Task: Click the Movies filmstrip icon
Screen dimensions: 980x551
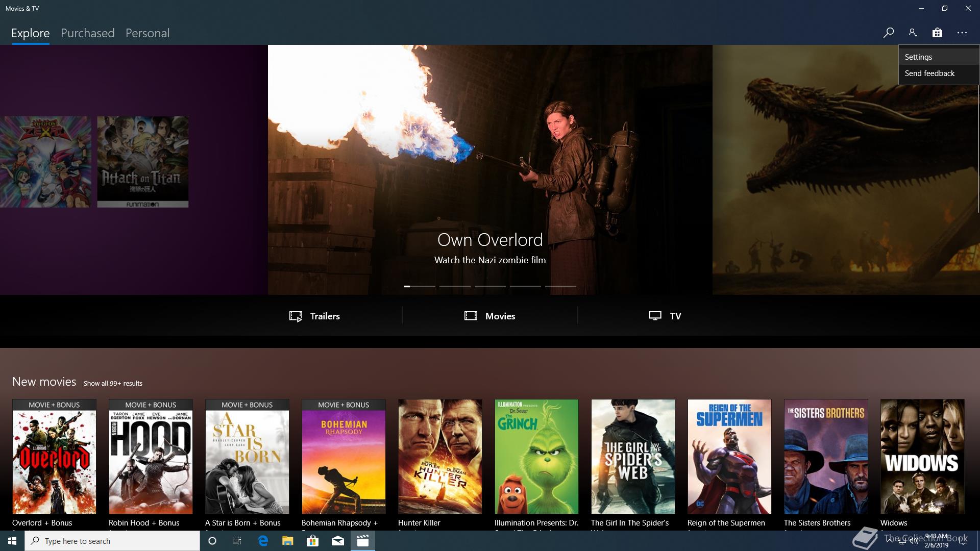Action: 471,316
